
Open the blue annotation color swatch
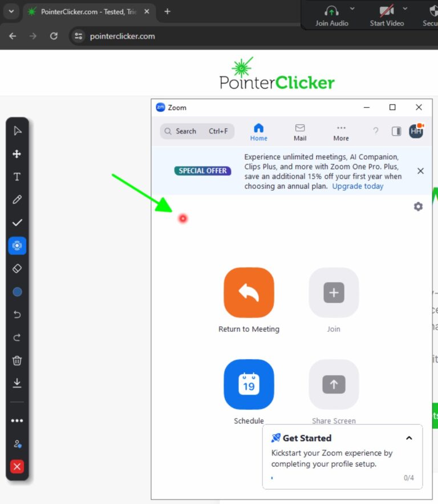coord(17,292)
